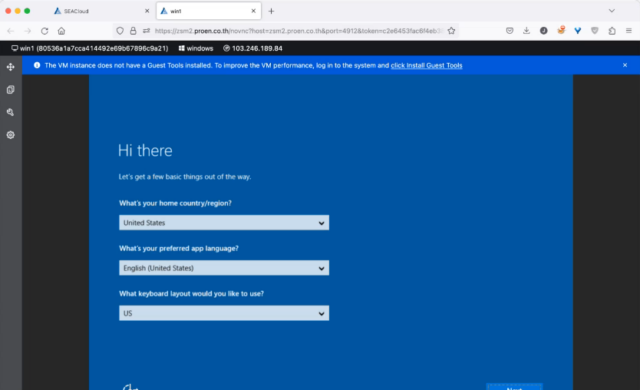Bookmark this page with star icon
Image resolution: width=640 pixels, height=390 pixels.
(x=451, y=31)
